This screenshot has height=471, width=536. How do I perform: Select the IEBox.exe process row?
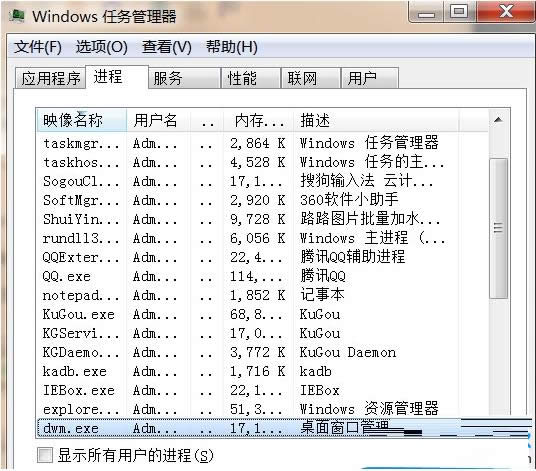pos(263,390)
